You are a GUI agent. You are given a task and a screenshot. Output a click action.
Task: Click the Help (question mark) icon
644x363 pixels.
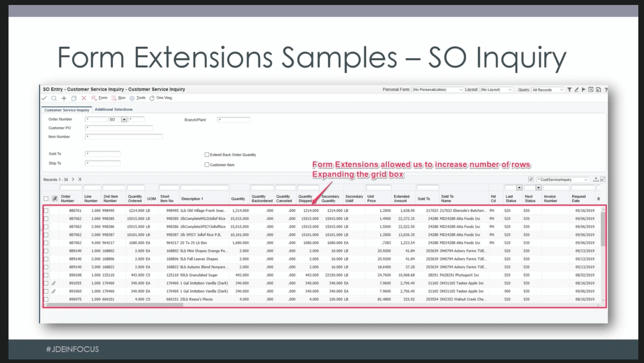click(606, 90)
